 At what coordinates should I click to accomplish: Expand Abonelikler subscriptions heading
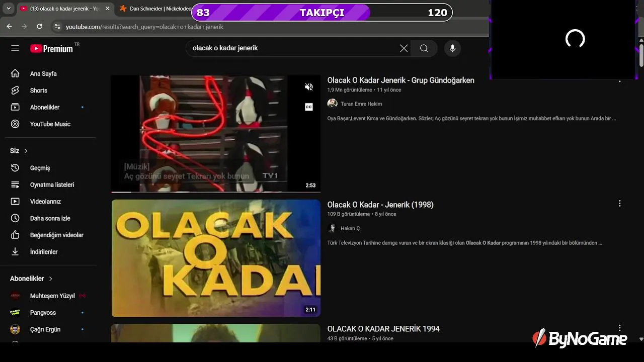pos(31,279)
